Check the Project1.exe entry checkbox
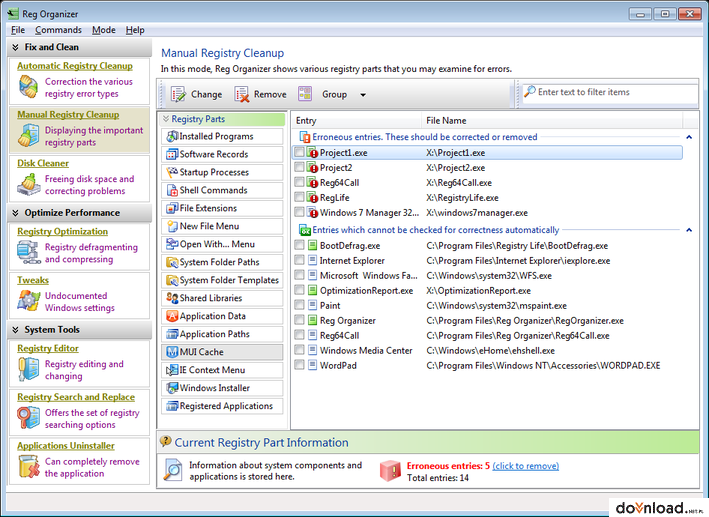The height and width of the screenshot is (517, 709). click(299, 152)
